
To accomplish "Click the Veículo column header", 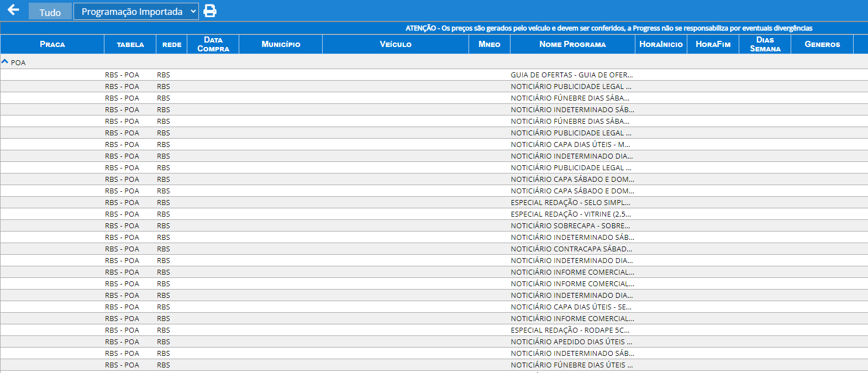I will [396, 44].
